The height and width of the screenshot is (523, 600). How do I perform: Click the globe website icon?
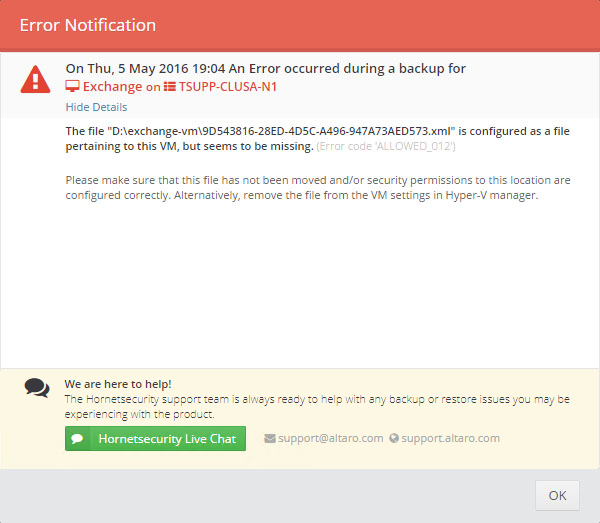(394, 438)
